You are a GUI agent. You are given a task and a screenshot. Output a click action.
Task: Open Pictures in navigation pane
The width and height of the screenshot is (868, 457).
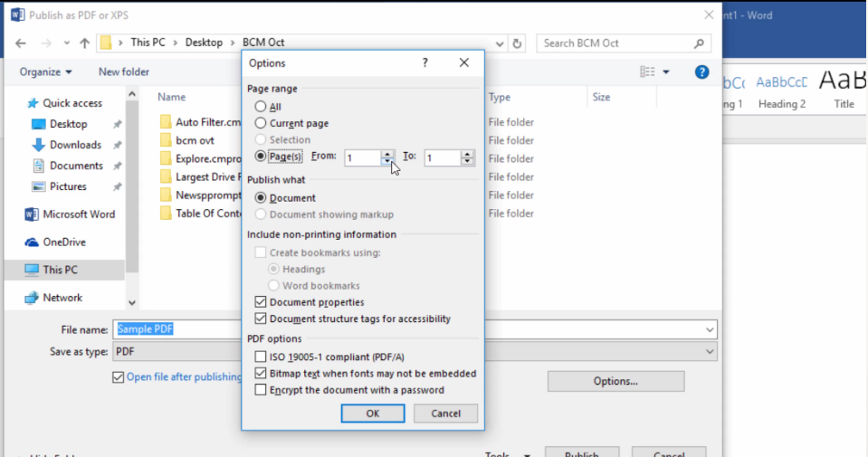point(59,186)
